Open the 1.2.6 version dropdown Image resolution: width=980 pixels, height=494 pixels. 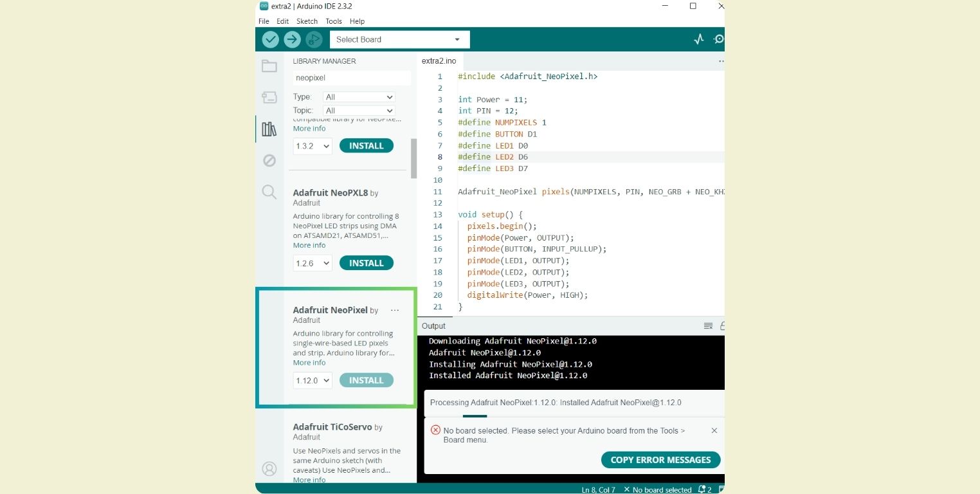pos(313,263)
